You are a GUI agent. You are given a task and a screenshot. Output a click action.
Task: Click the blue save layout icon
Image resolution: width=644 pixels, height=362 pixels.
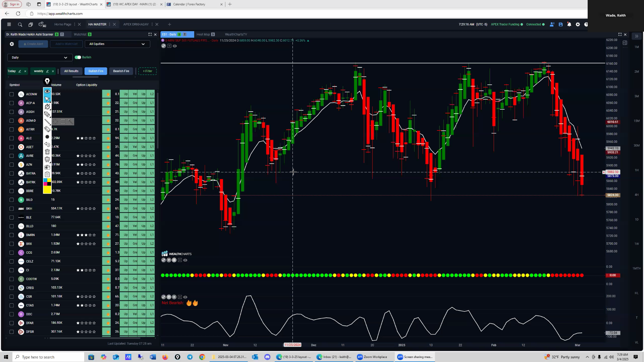click(560, 24)
